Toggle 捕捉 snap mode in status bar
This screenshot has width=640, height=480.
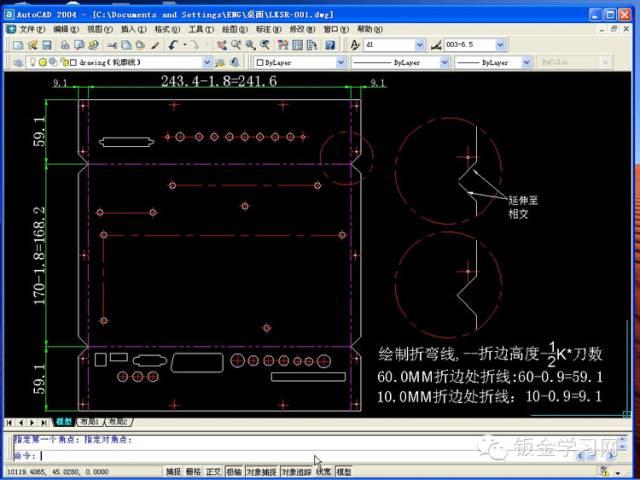[174, 471]
